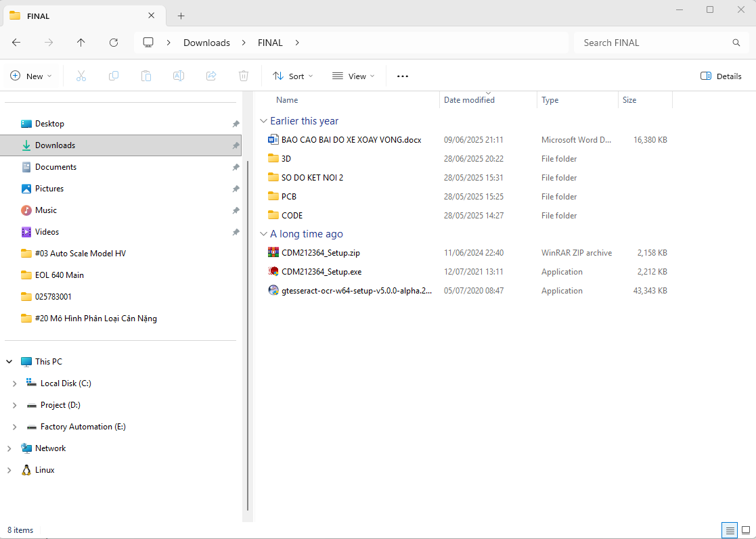
Task: Collapse the 'Earlier this year' group
Action: click(263, 121)
